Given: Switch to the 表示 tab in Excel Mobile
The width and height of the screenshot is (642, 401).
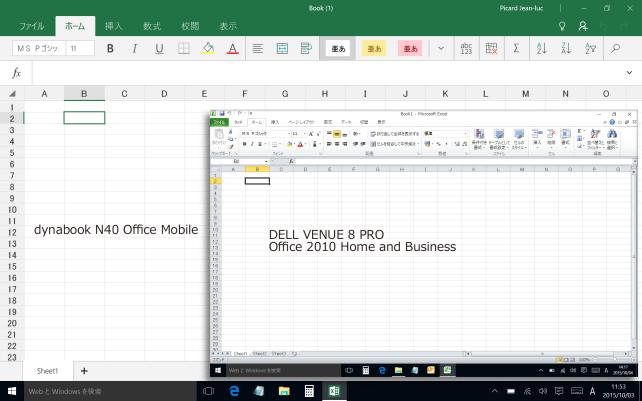Looking at the screenshot, I should pyautogui.click(x=228, y=26).
